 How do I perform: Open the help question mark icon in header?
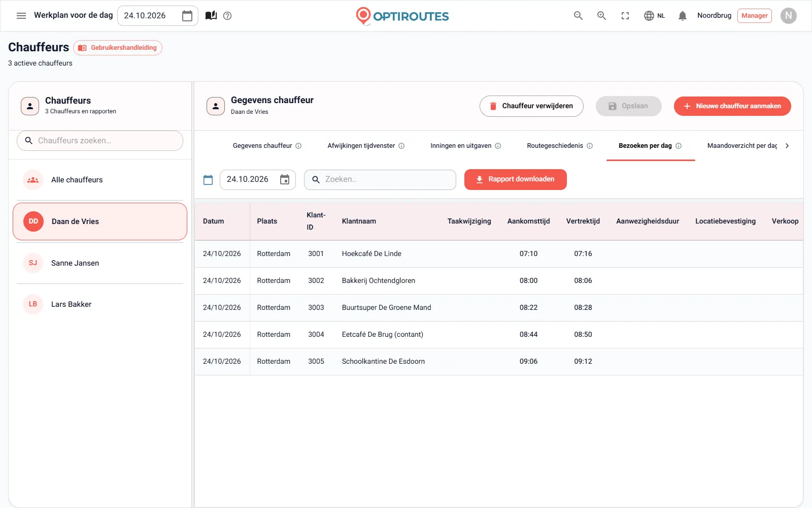(x=227, y=16)
